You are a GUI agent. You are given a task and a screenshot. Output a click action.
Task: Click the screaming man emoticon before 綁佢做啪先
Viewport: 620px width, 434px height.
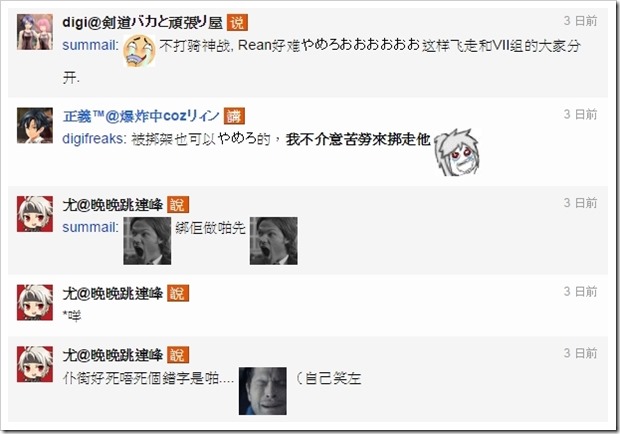click(x=147, y=241)
